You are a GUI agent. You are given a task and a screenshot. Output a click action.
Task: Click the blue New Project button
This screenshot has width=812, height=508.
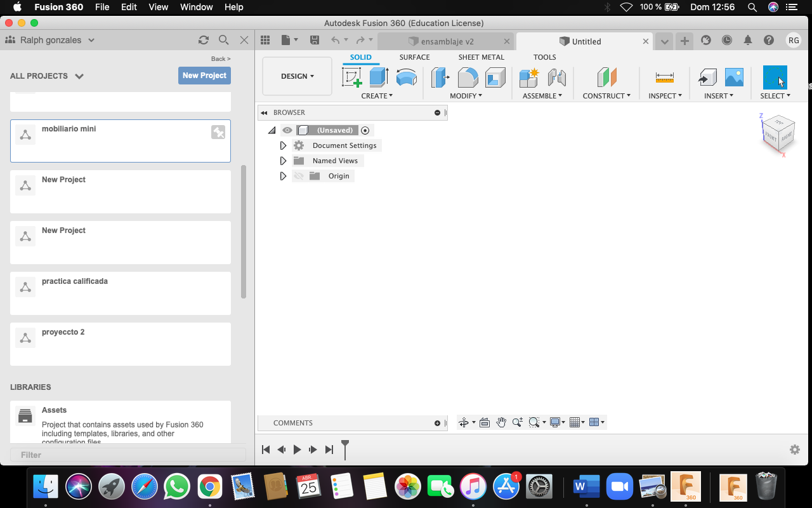coord(204,76)
